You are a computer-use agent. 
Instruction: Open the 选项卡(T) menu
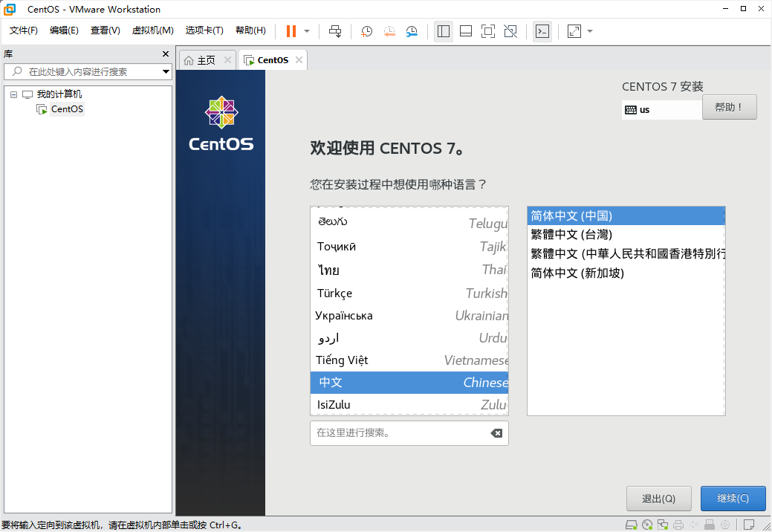click(204, 30)
